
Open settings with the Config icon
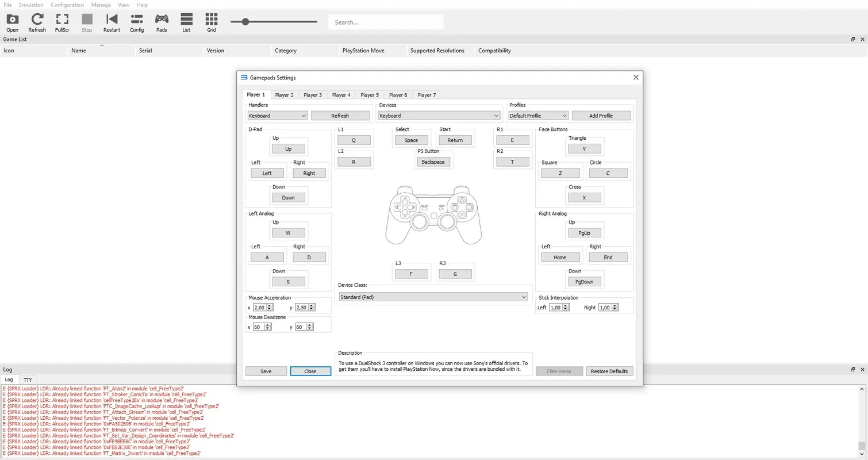137,22
